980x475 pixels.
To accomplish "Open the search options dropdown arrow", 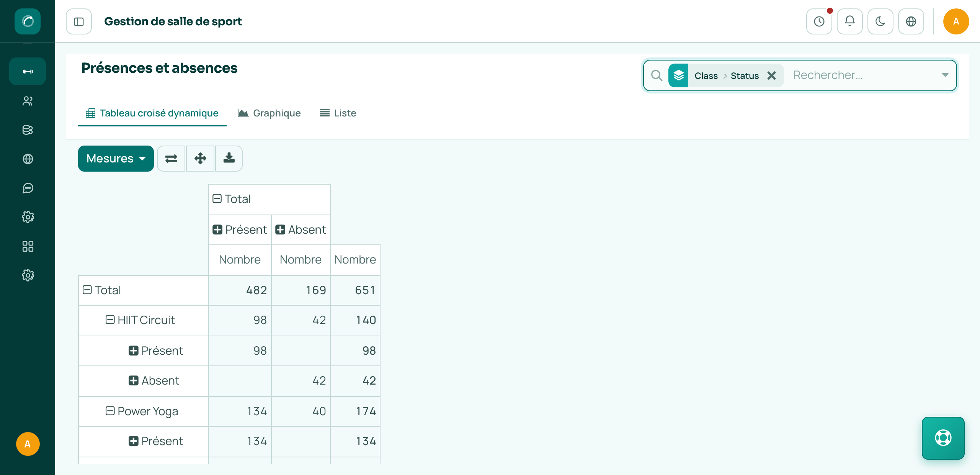I will 945,75.
